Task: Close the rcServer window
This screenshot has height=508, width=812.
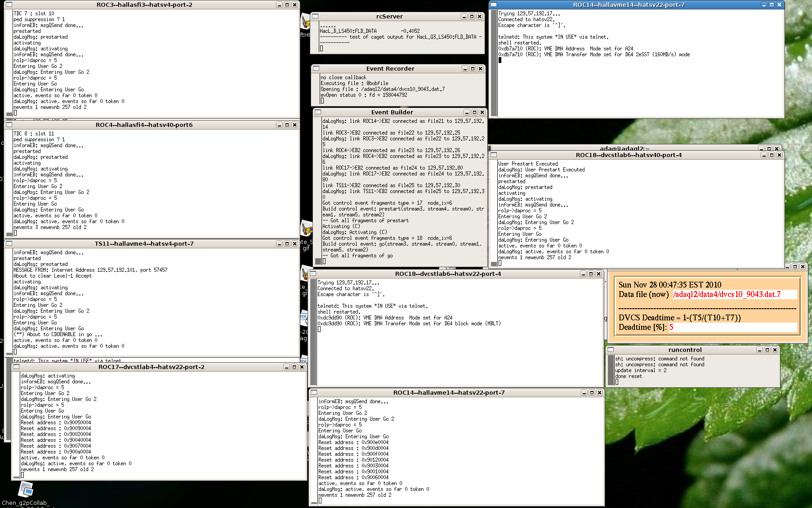Action: click(479, 17)
